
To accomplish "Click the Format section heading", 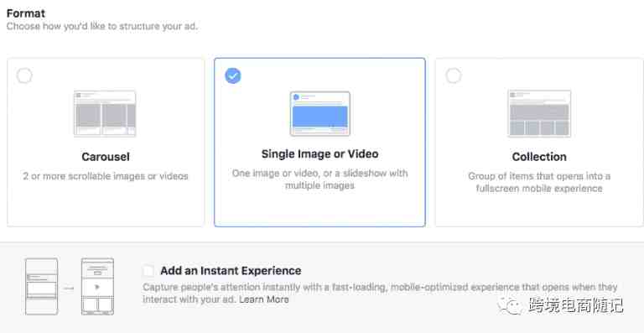I will click(26, 13).
